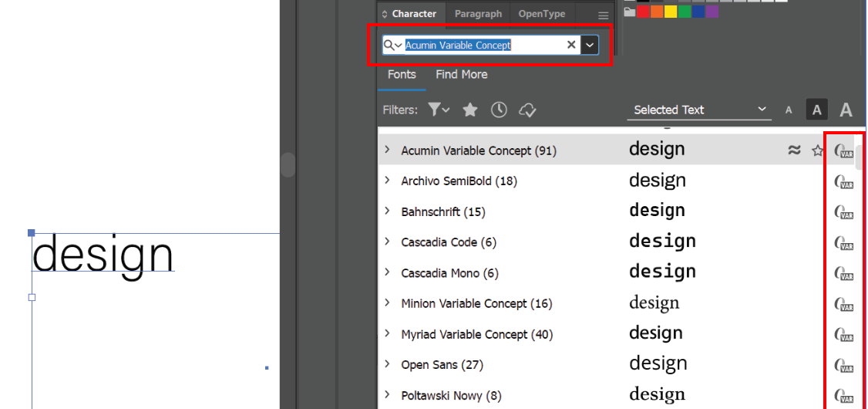Clear the font search field

point(571,45)
